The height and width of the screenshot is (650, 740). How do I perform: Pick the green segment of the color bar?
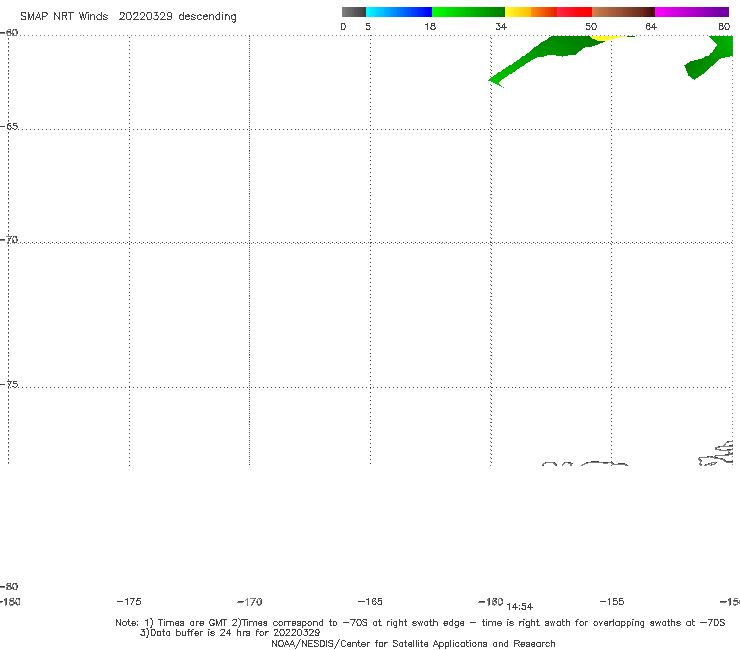coord(468,12)
